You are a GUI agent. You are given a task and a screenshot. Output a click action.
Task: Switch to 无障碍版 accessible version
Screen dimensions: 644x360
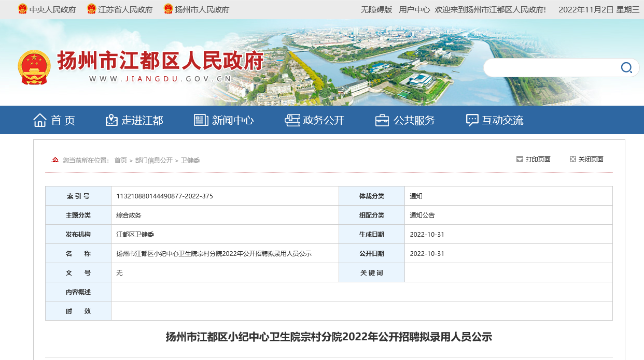pos(376,9)
